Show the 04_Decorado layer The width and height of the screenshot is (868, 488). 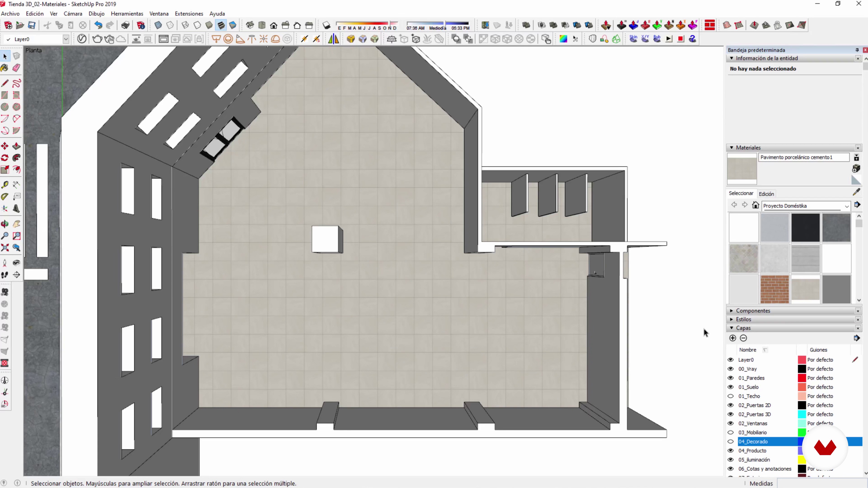click(x=731, y=441)
